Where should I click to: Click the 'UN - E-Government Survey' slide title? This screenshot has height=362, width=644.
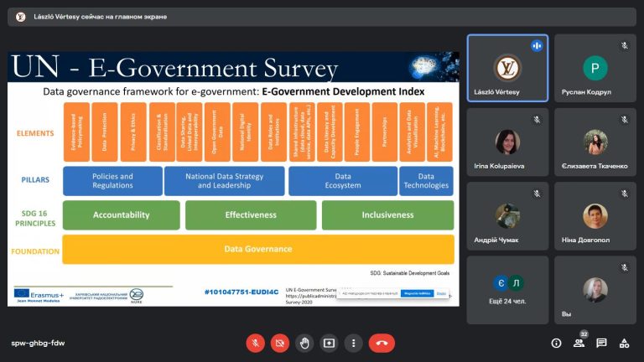click(x=175, y=67)
